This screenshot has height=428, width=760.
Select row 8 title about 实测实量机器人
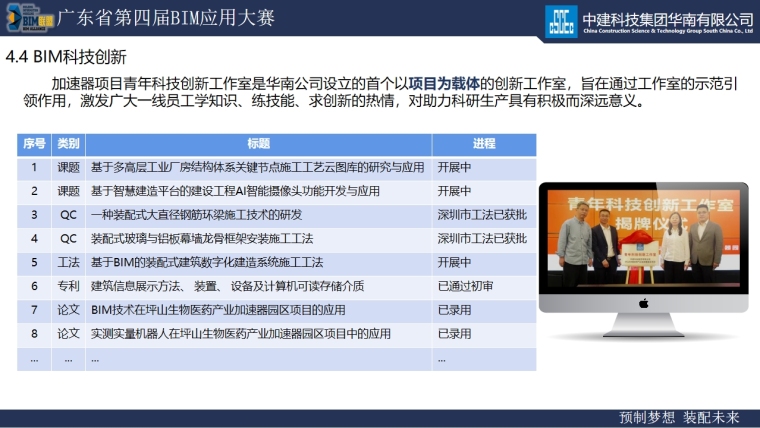point(240,333)
